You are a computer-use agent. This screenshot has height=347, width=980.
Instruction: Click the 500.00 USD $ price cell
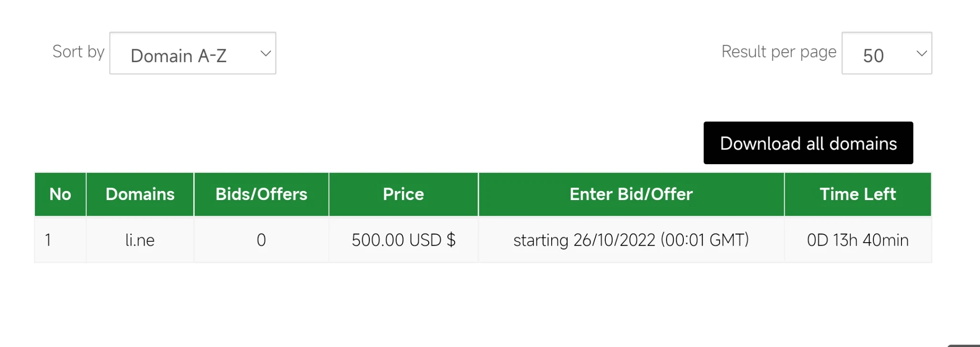click(403, 240)
